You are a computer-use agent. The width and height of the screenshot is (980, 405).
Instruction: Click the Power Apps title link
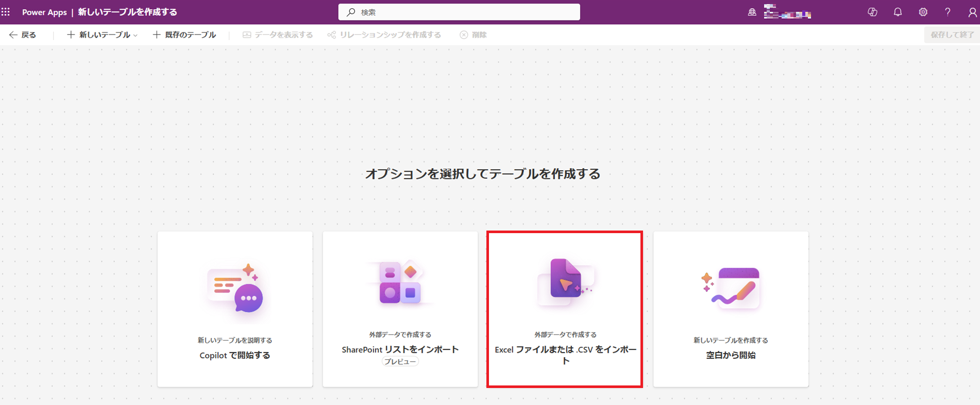[x=44, y=12]
